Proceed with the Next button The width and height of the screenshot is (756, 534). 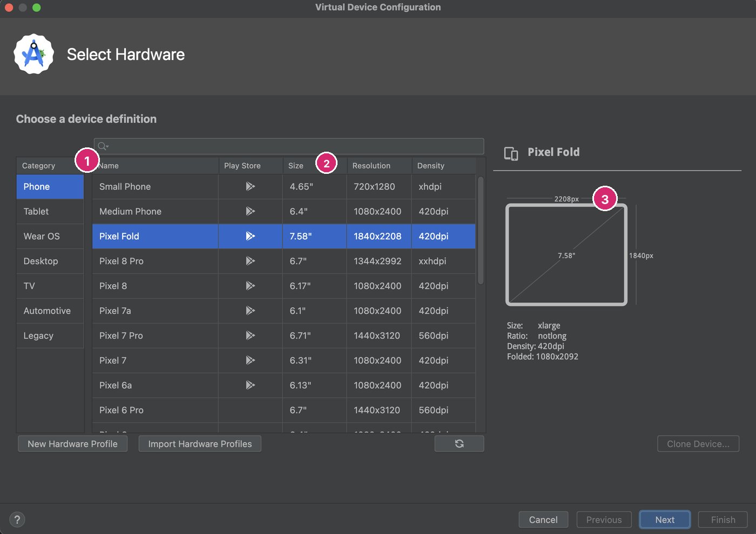[665, 519]
